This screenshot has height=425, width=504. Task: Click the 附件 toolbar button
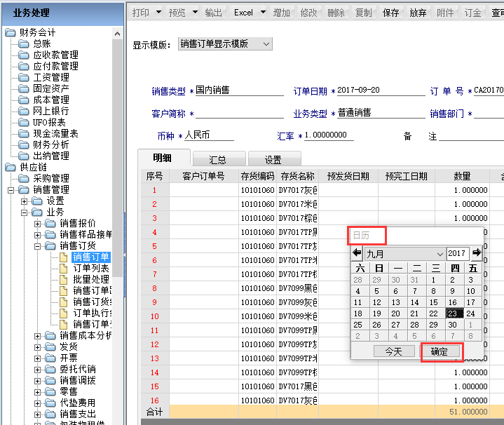click(x=445, y=13)
